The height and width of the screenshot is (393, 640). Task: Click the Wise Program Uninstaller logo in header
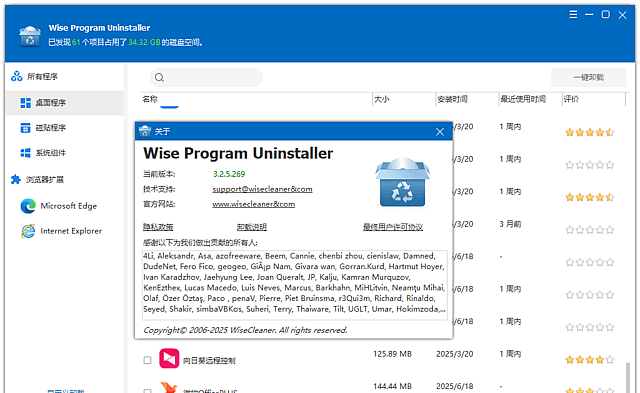click(30, 36)
